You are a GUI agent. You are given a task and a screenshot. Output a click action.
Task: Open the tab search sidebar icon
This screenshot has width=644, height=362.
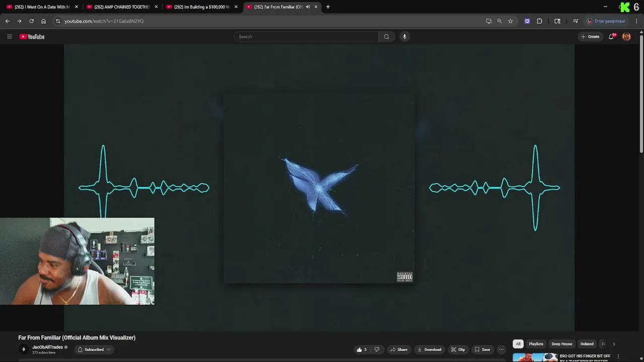pyautogui.click(x=557, y=21)
